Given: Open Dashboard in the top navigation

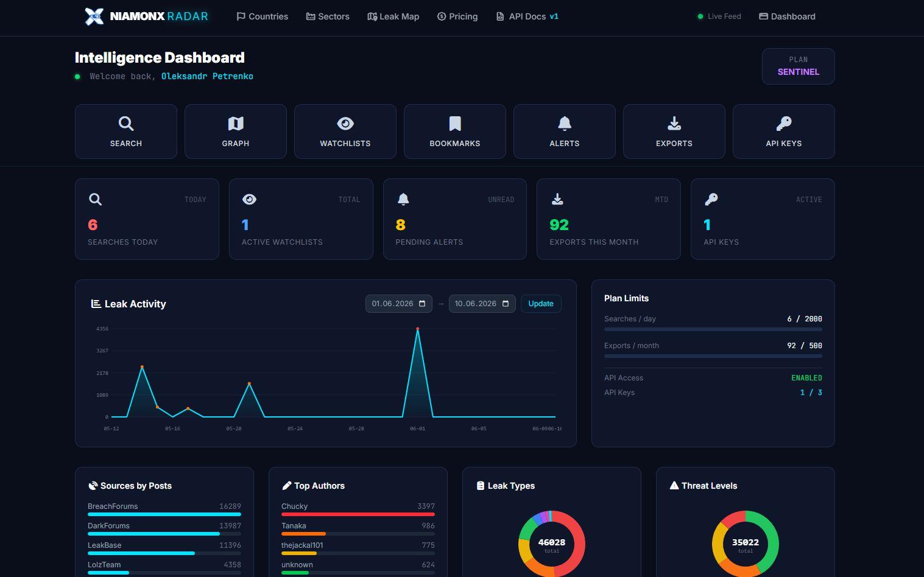Looking at the screenshot, I should click(x=787, y=16).
